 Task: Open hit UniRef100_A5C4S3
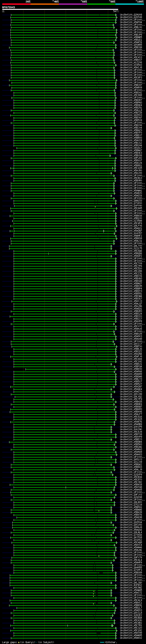click(131, 58)
